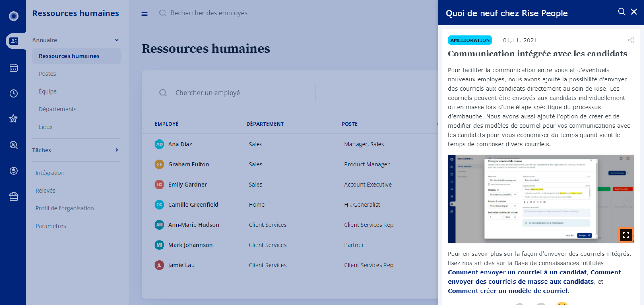Open link envoyer des courriels de masse aux candidats

[x=521, y=281]
